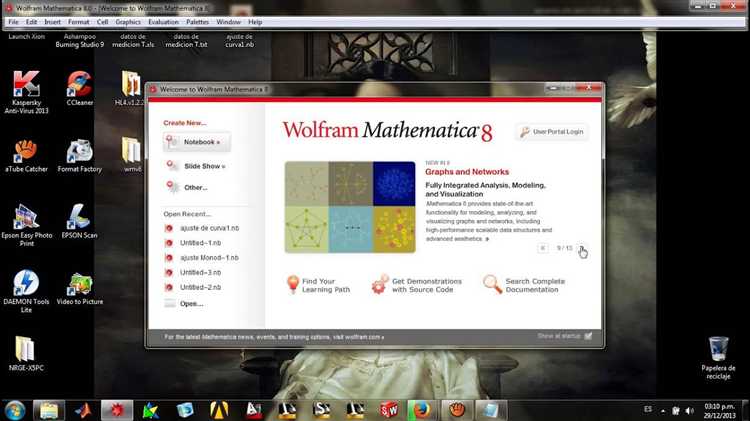
Task: Show hidden system tray icons
Action: [663, 410]
